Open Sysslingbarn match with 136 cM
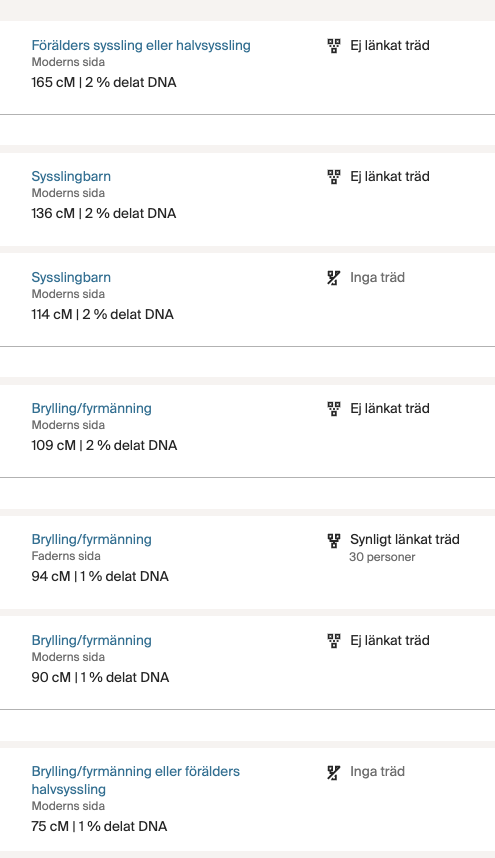Image resolution: width=495 pixels, height=858 pixels. (71, 177)
